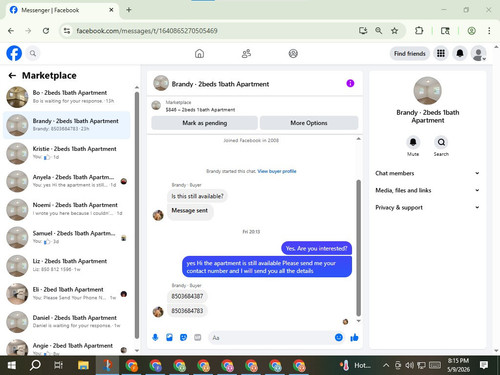The image size is (500, 375).
Task: Open the Menu grid icon
Action: click(x=441, y=53)
